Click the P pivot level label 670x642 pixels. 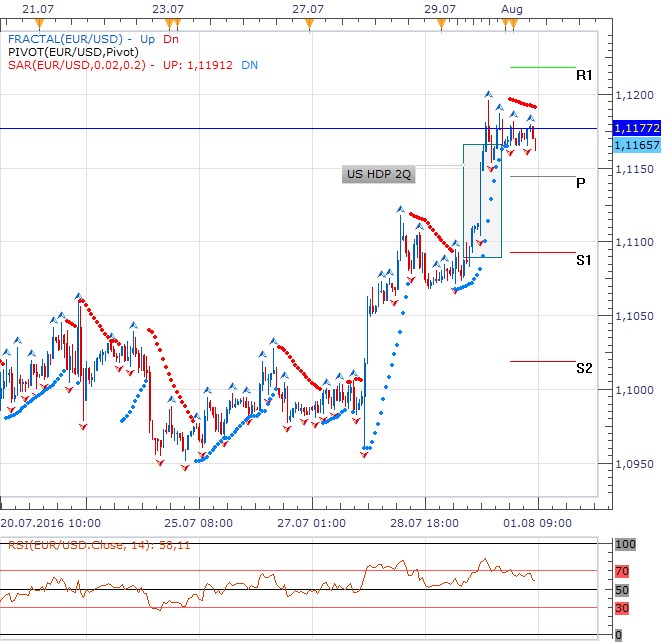click(x=580, y=183)
